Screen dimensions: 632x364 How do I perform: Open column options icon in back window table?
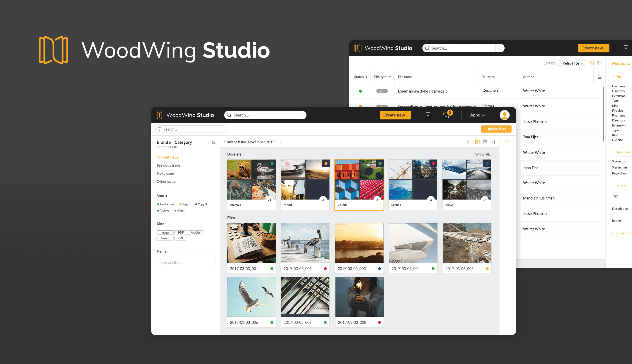click(599, 77)
